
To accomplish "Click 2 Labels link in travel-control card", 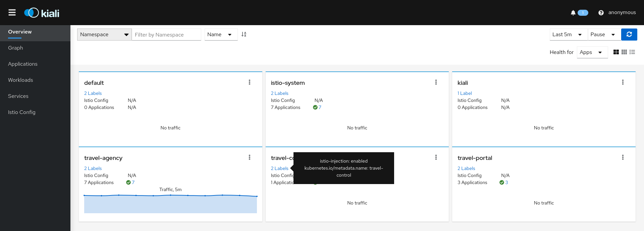I will coord(279,168).
